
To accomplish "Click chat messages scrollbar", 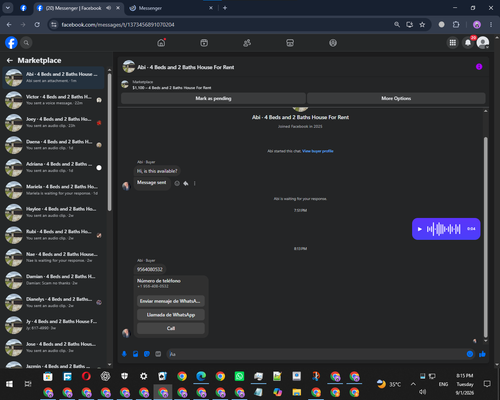I will 486,237.
